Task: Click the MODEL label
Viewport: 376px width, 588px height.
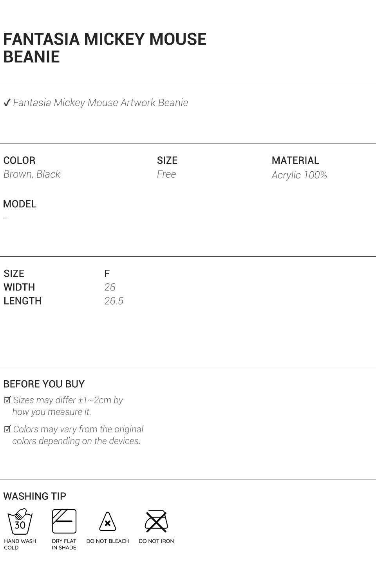Action: pos(20,204)
